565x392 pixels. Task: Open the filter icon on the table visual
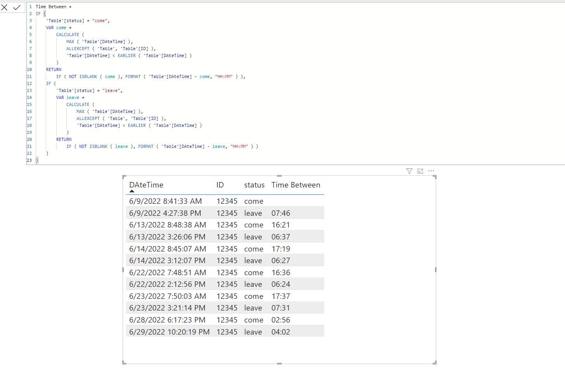[409, 171]
